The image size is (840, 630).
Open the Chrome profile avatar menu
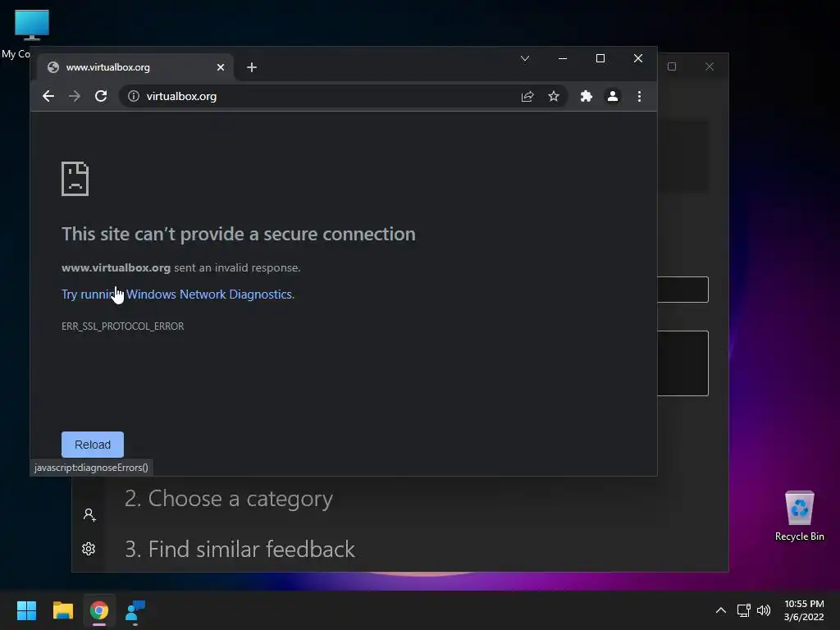tap(612, 97)
